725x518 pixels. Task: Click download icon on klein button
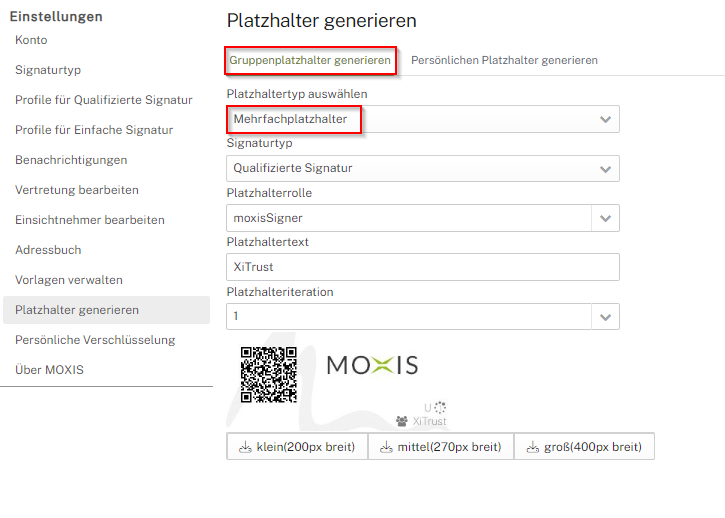pos(244,447)
